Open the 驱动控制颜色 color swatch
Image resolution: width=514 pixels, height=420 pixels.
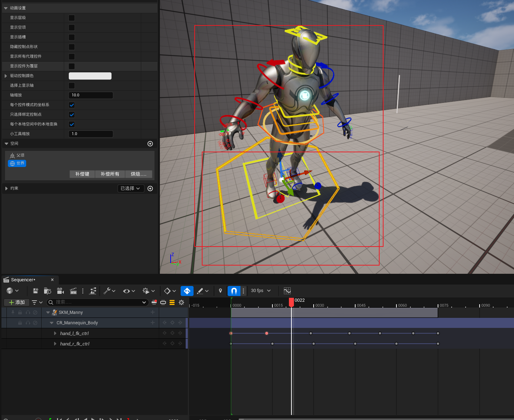point(90,76)
